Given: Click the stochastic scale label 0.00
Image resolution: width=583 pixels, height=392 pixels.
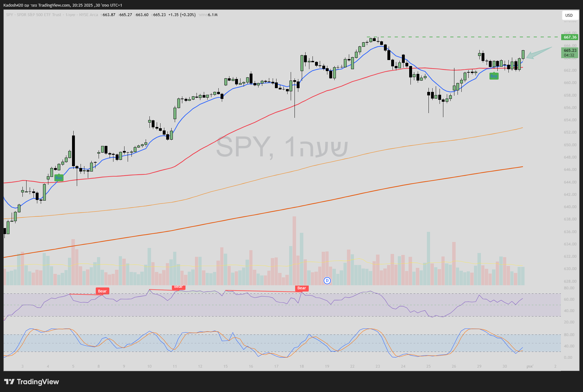Looking at the screenshot, I should pos(568,357).
